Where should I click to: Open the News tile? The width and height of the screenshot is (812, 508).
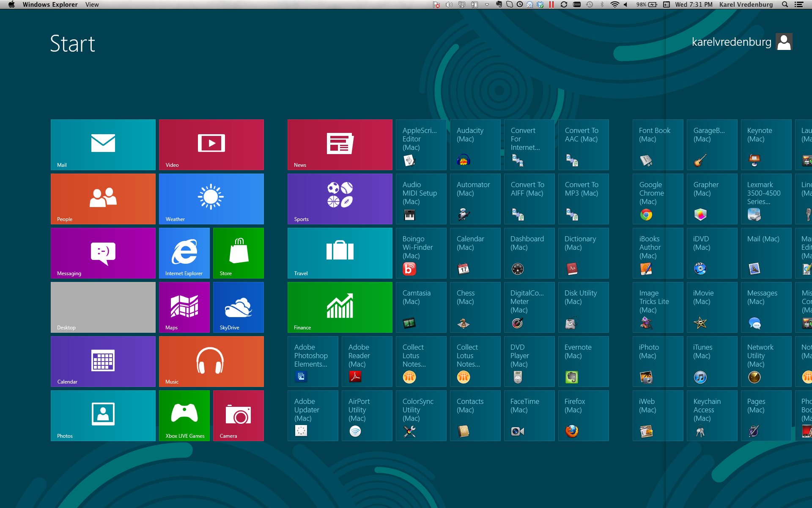pyautogui.click(x=340, y=145)
